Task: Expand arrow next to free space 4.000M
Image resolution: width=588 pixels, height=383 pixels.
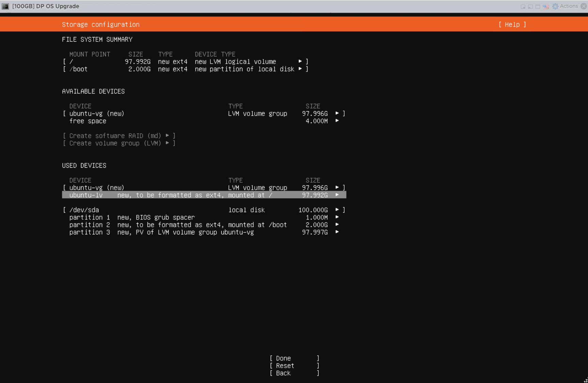Action: point(337,121)
